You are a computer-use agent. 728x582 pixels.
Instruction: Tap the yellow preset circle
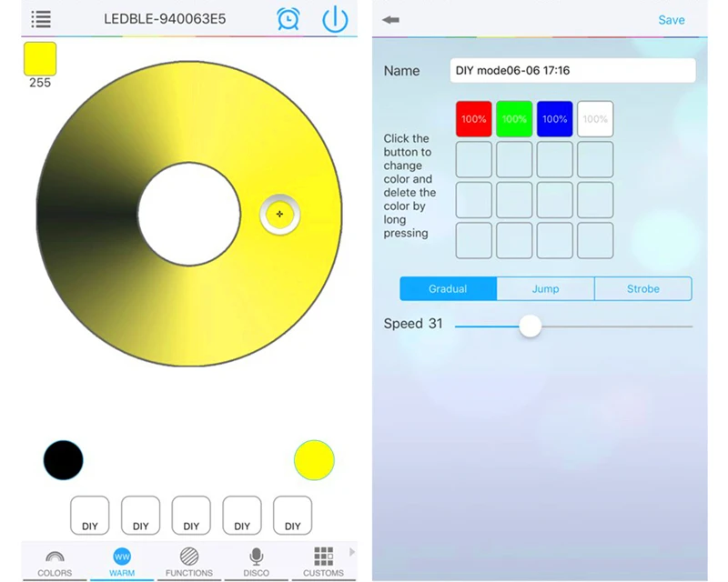coord(314,460)
